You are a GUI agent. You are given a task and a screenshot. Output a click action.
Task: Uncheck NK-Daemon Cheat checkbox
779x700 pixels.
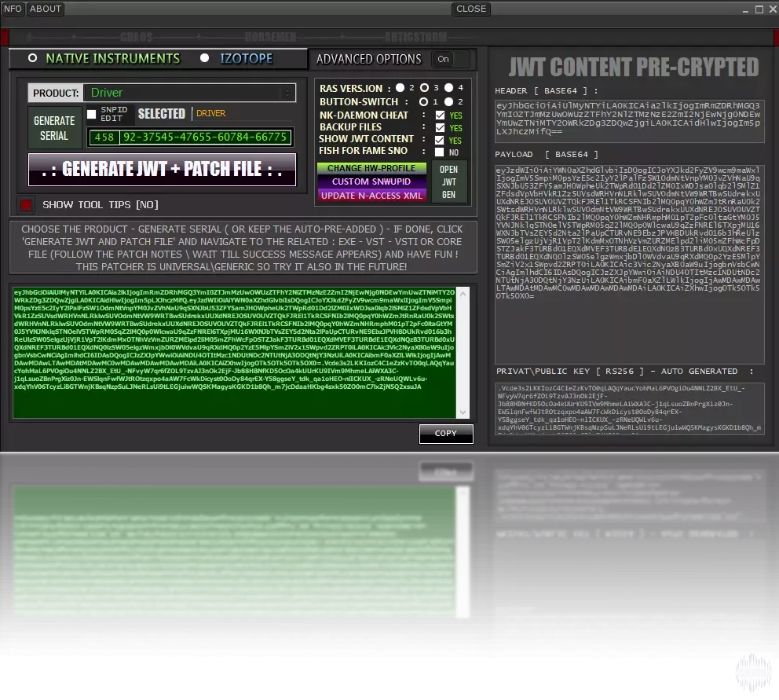click(x=440, y=115)
